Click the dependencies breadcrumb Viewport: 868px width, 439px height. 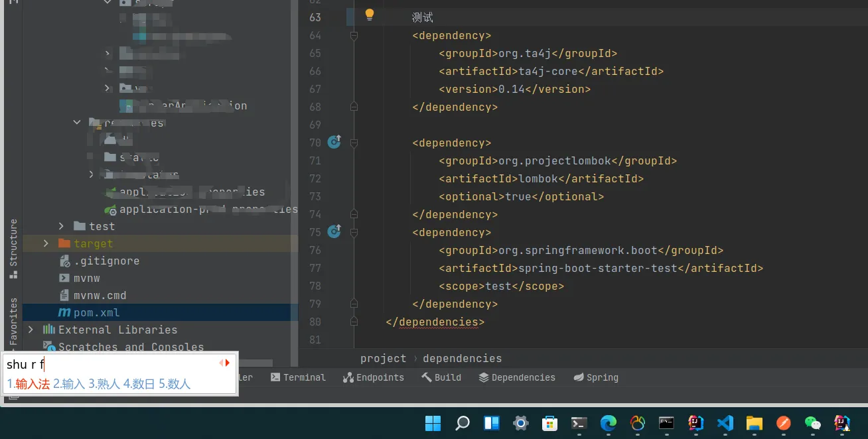tap(462, 358)
